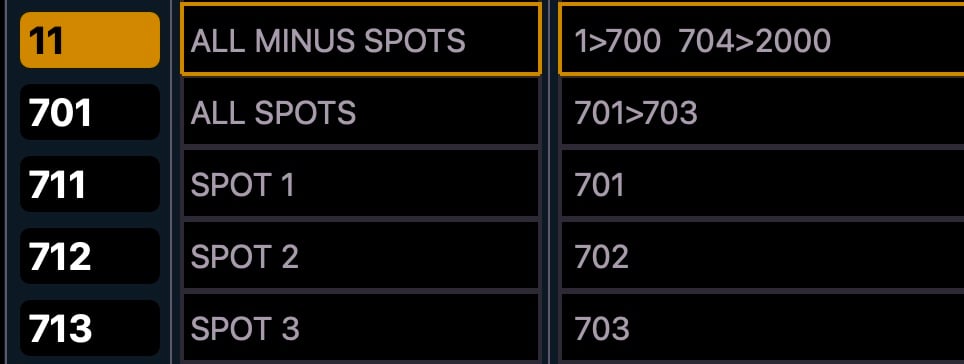Edit the ALL MINUS SPOTS label field
The width and height of the screenshot is (964, 364).
361,39
